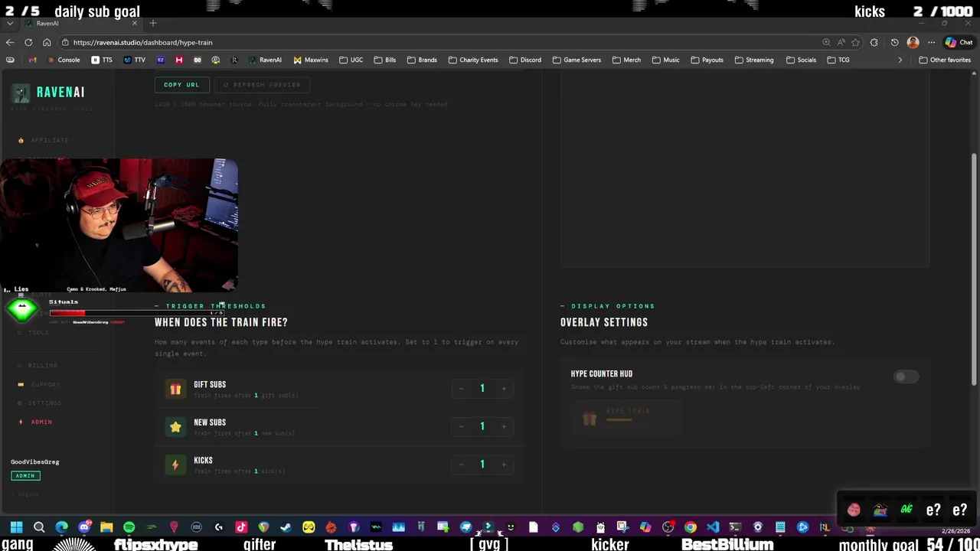Open the tab actions dropdown arrow

tap(9, 23)
